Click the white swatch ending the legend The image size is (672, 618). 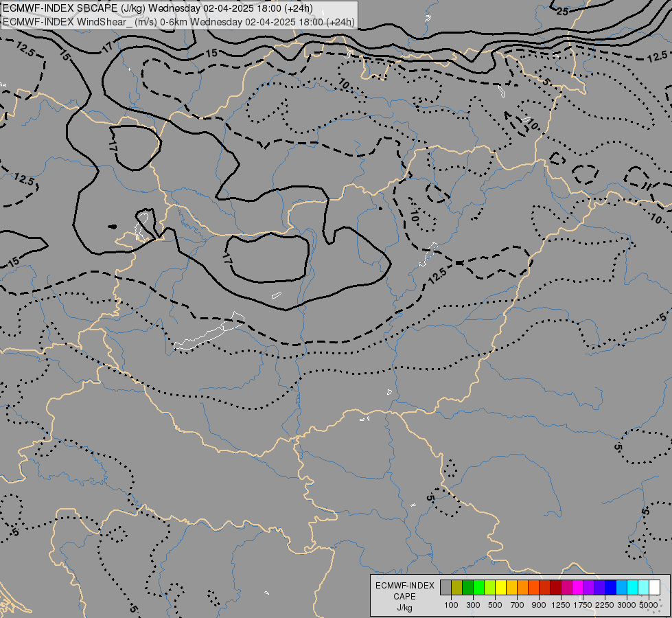point(654,588)
